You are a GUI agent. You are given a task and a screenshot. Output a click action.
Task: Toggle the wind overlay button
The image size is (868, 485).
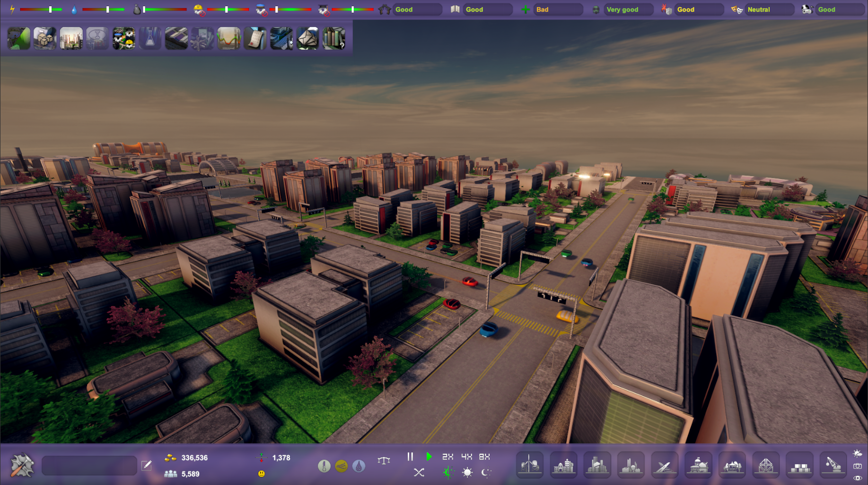click(341, 466)
